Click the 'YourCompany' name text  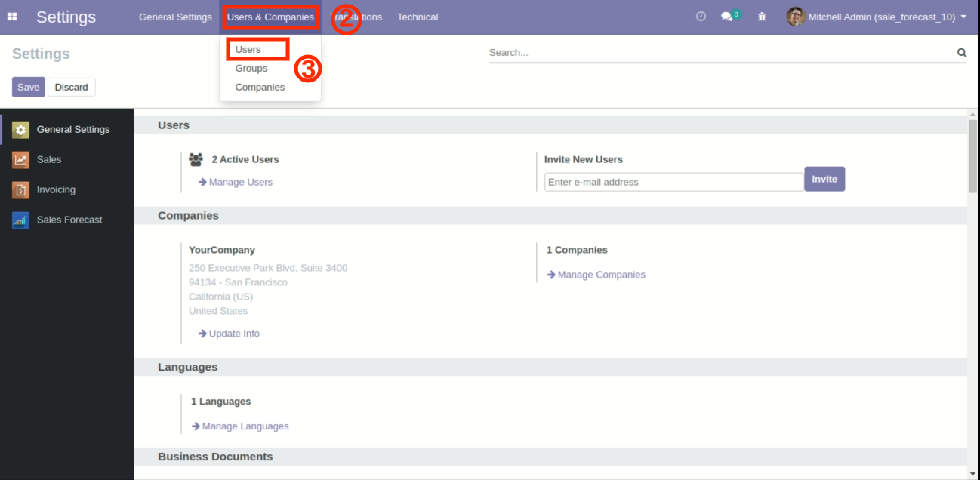(x=222, y=250)
